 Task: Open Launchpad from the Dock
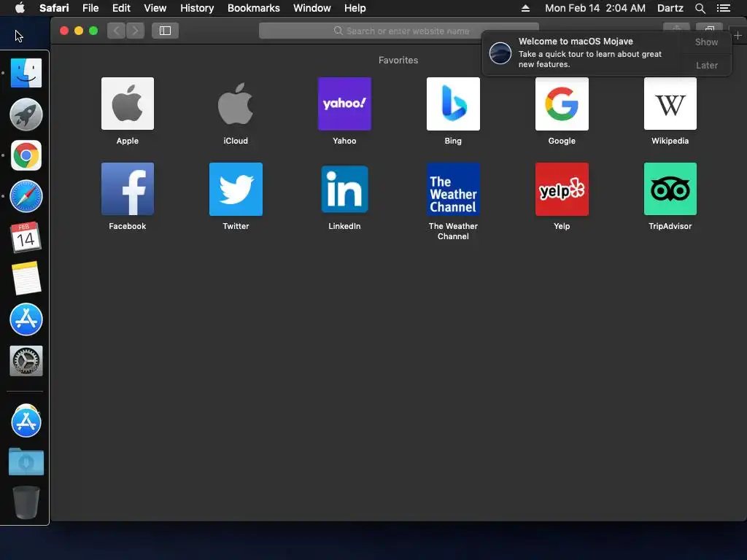point(26,114)
